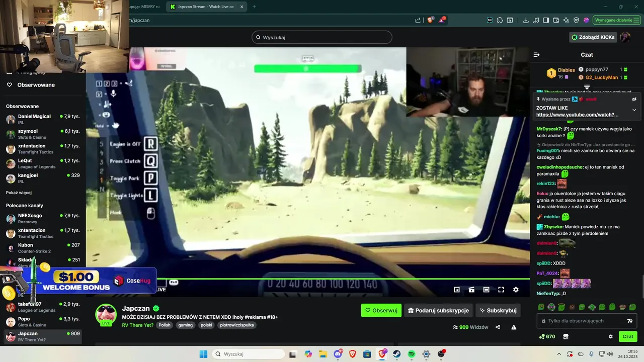Open Brave Rewards triangle icon
Screen dimensions: 644x362
pos(442,20)
